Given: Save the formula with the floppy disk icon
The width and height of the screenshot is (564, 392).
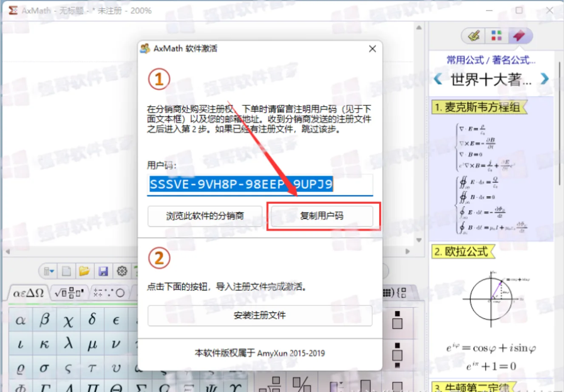Looking at the screenshot, I should tap(103, 271).
